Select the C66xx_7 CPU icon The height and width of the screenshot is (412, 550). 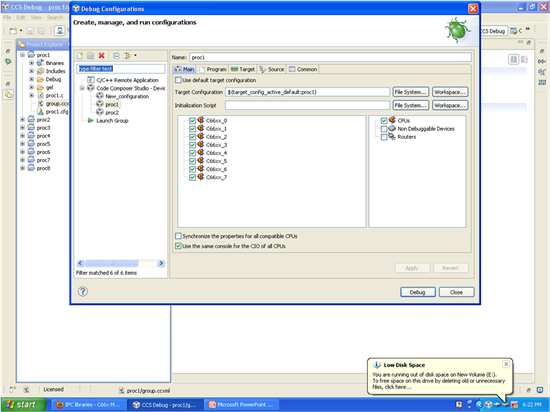click(201, 177)
